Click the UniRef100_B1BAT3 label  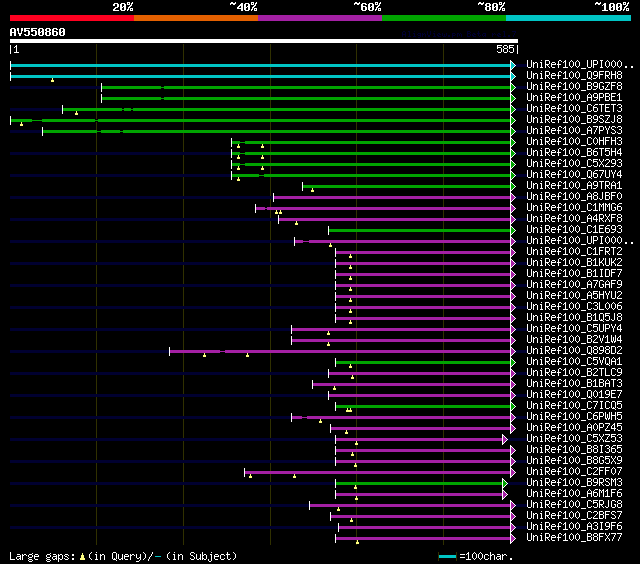coord(574,384)
